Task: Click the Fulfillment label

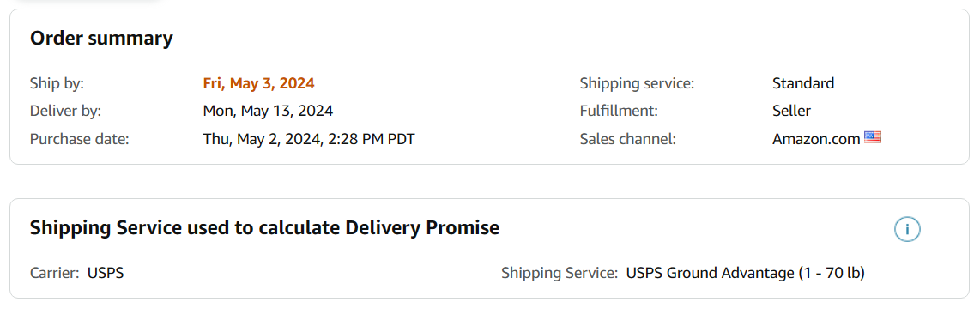Action: [x=619, y=112]
